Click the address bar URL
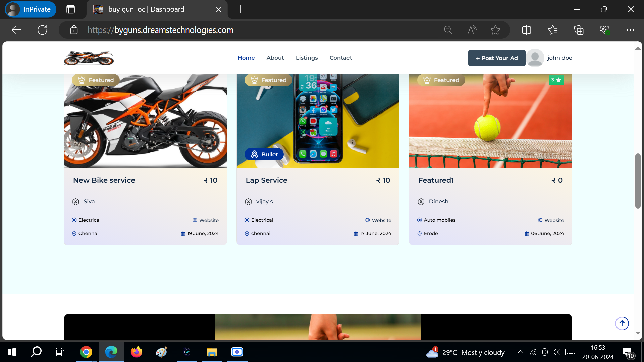The image size is (644, 362). tap(160, 30)
